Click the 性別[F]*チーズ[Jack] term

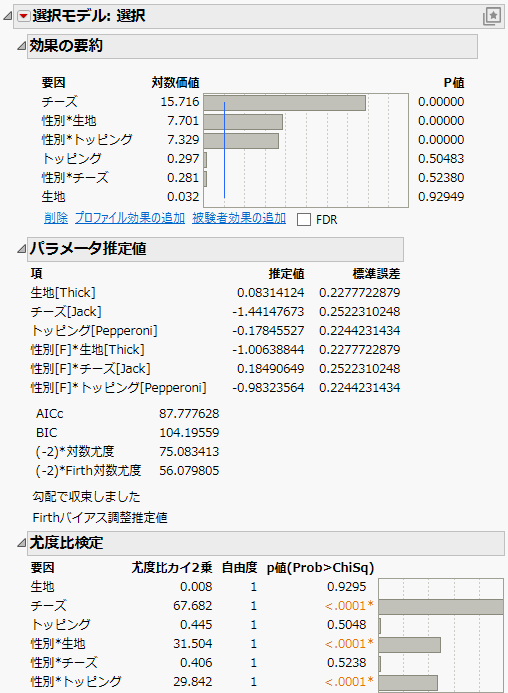(91, 369)
